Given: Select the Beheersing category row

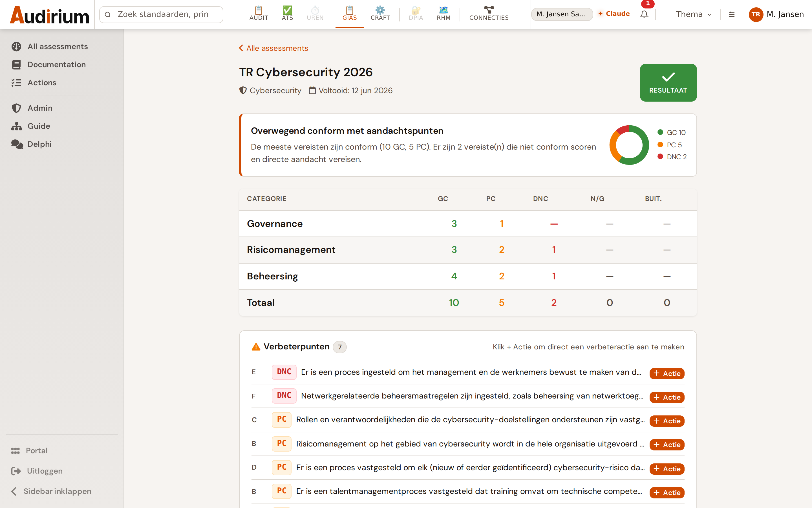Looking at the screenshot, I should pos(468,276).
